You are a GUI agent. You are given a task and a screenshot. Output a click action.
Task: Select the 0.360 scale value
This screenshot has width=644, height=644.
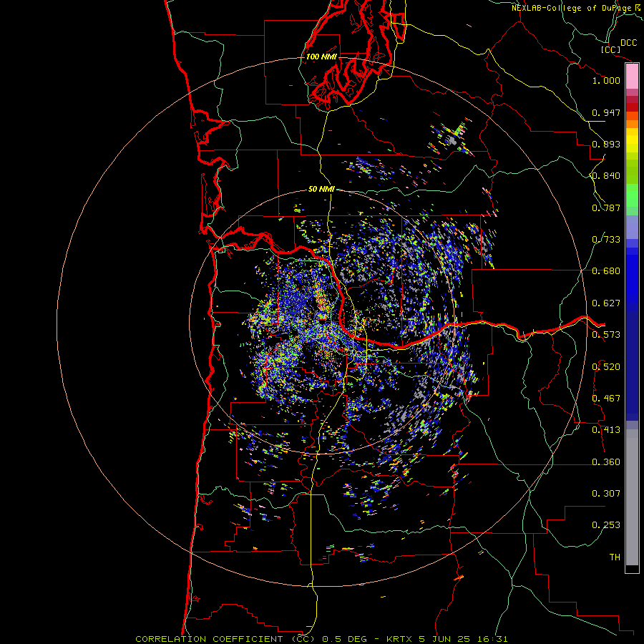pyautogui.click(x=606, y=462)
